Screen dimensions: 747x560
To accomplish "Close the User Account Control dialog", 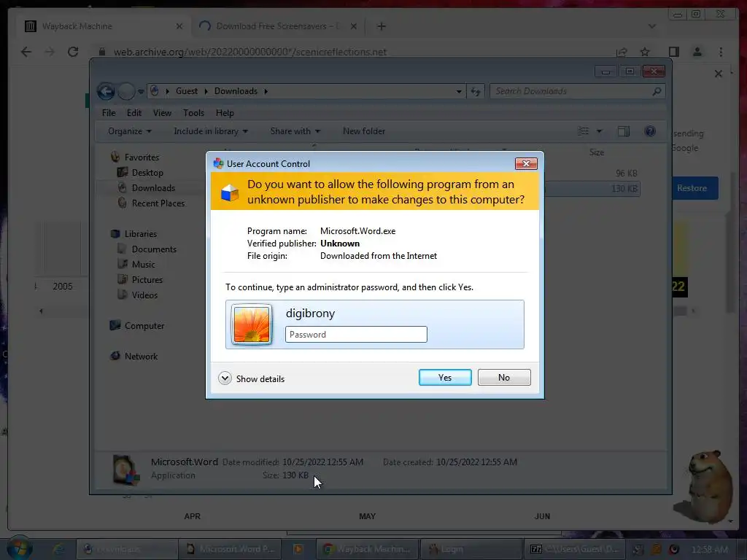I will point(526,163).
